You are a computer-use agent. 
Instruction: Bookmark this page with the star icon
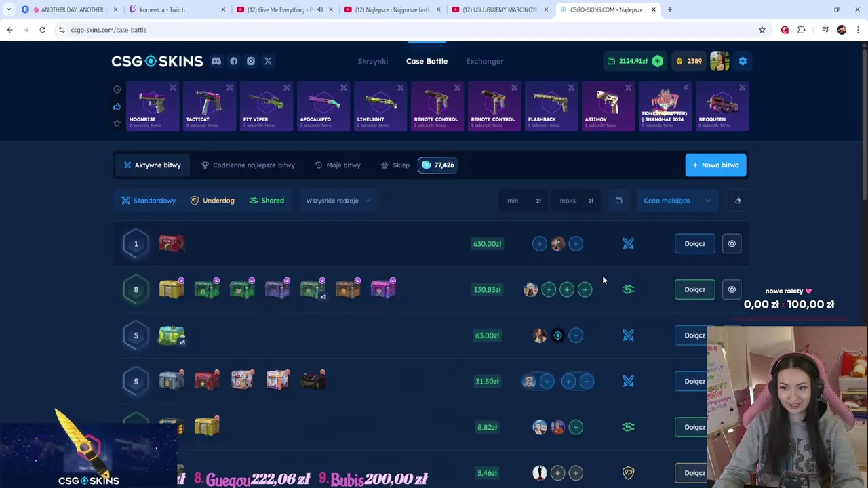(762, 30)
